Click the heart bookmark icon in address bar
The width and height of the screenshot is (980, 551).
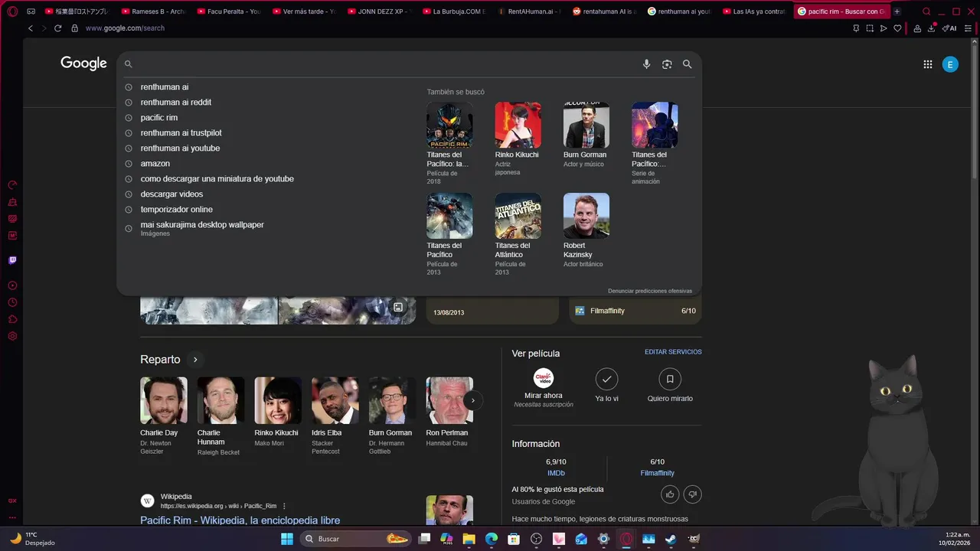click(x=897, y=28)
